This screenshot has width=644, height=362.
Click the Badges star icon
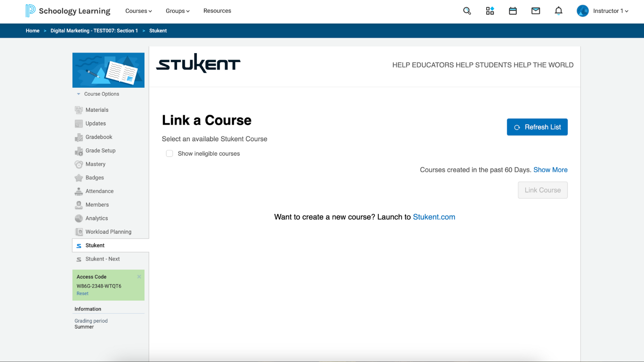(x=79, y=178)
